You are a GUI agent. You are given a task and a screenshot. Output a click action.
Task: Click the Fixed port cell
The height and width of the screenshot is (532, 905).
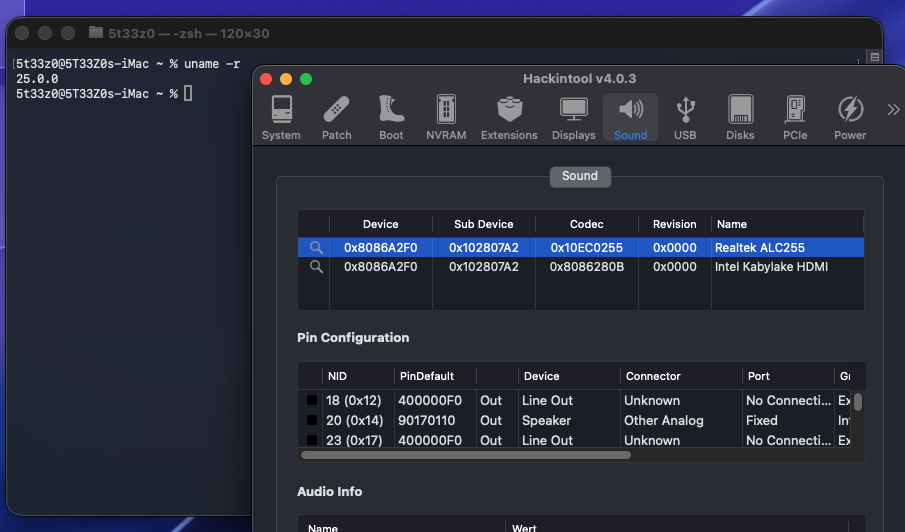[x=761, y=420]
